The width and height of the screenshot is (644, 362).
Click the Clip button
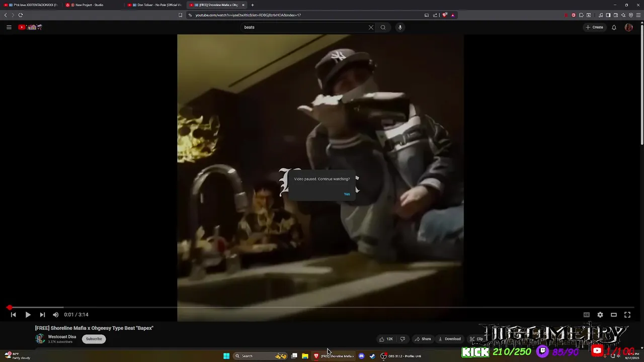tap(476, 339)
